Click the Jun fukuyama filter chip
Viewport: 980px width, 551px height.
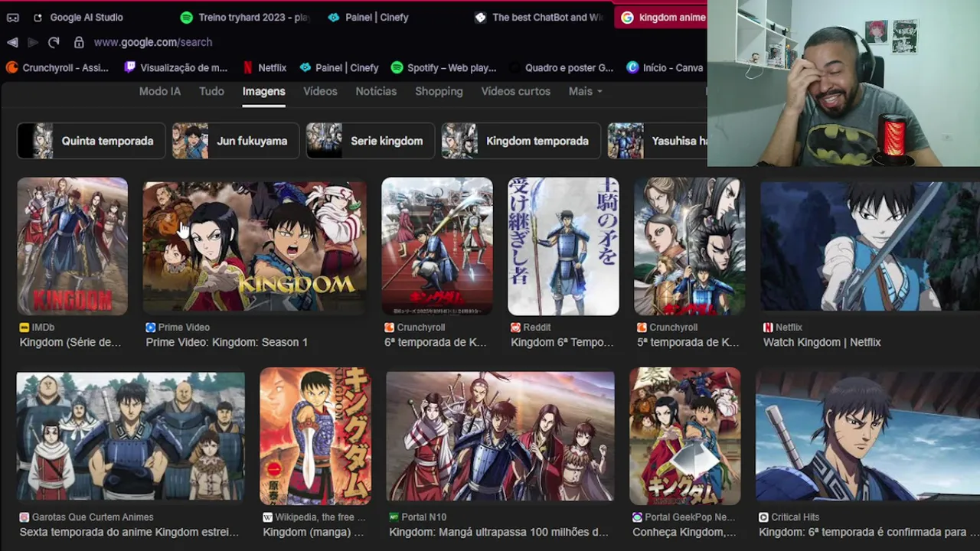236,141
